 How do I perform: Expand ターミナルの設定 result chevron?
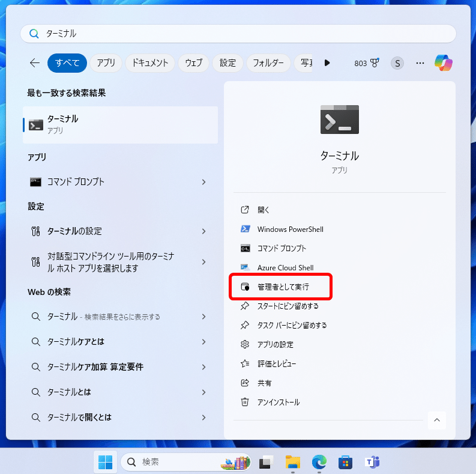click(x=203, y=231)
